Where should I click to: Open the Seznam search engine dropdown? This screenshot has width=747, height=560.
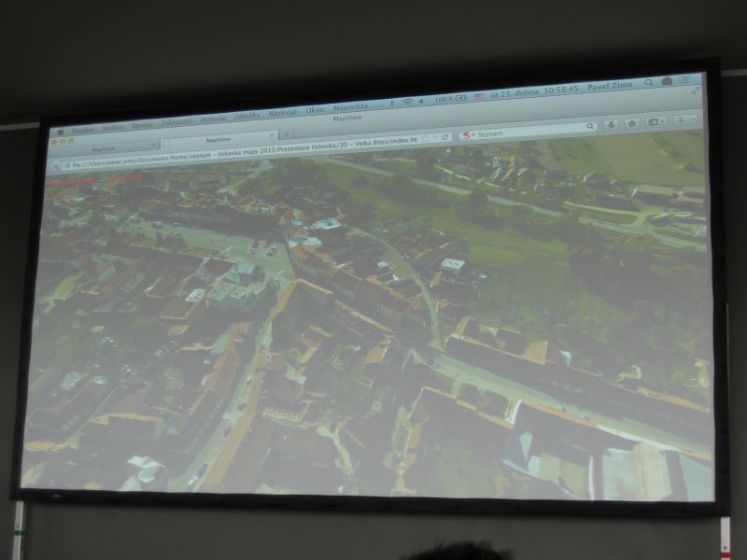pyautogui.click(x=473, y=134)
